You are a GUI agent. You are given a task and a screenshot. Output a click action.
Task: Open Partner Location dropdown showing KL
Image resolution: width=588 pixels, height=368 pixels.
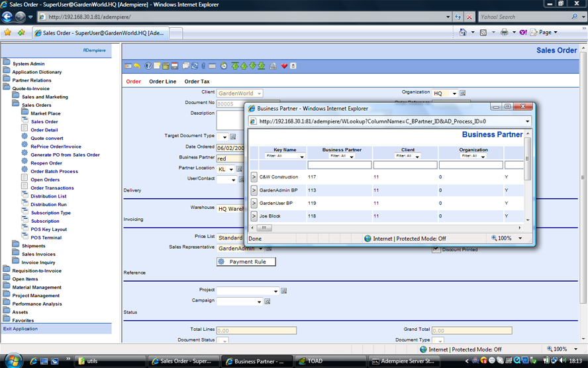226,169
